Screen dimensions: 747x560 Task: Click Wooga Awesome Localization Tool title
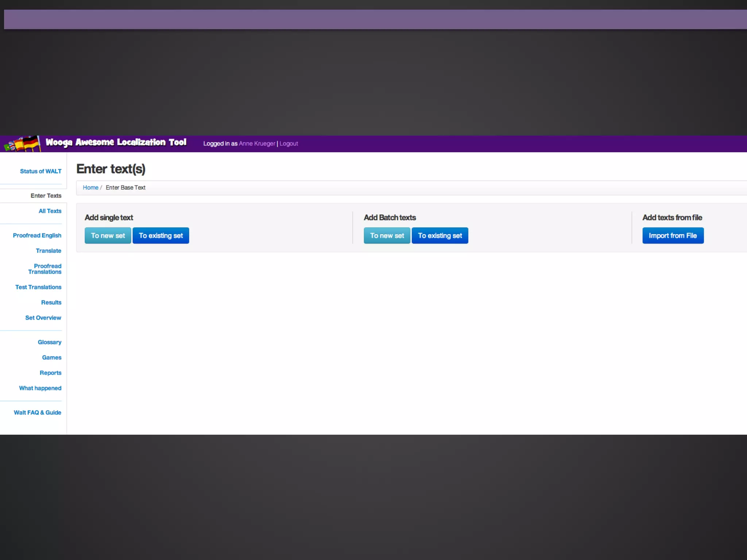(x=116, y=143)
